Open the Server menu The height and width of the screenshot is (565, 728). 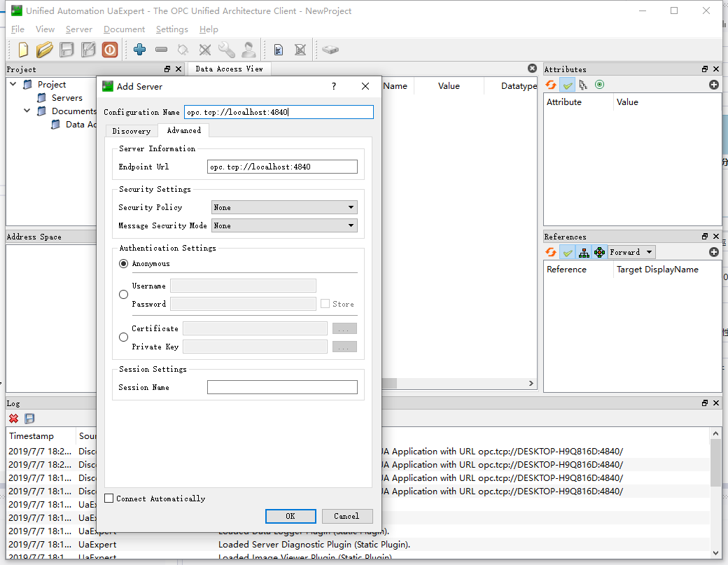coord(79,29)
